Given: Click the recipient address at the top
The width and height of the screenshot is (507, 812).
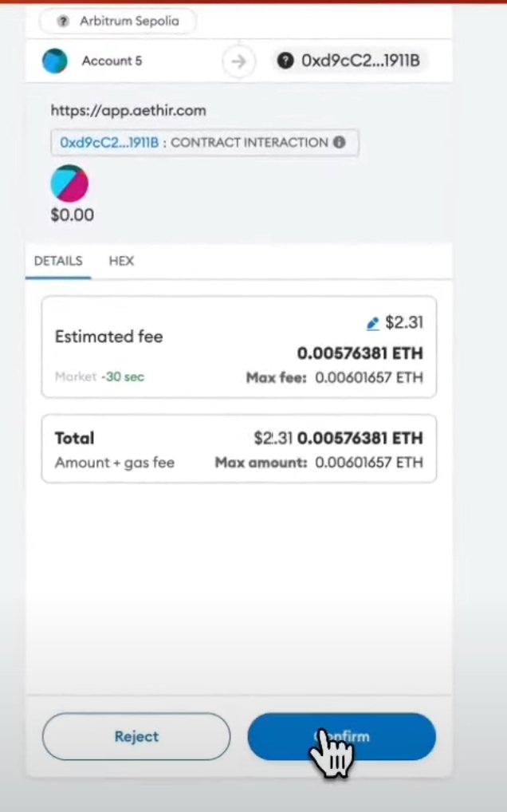Looking at the screenshot, I should point(360,61).
